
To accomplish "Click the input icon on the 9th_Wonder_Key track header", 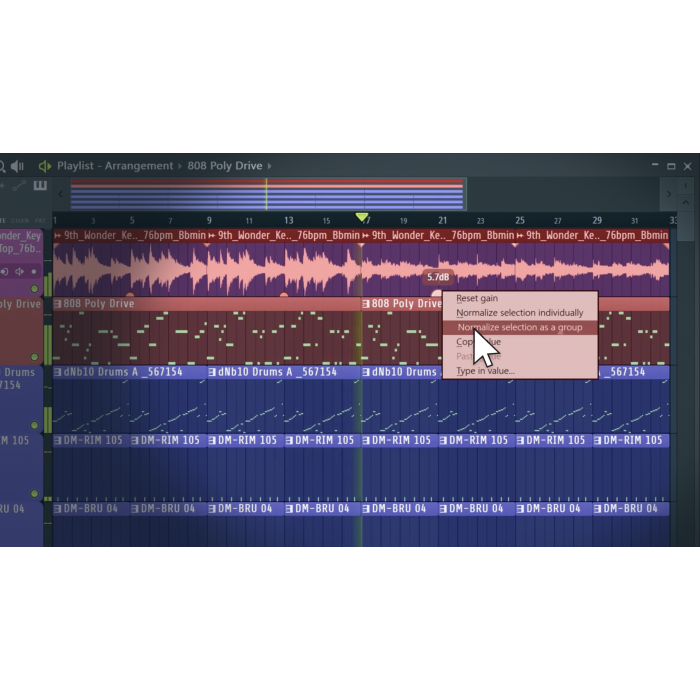I will 4,271.
